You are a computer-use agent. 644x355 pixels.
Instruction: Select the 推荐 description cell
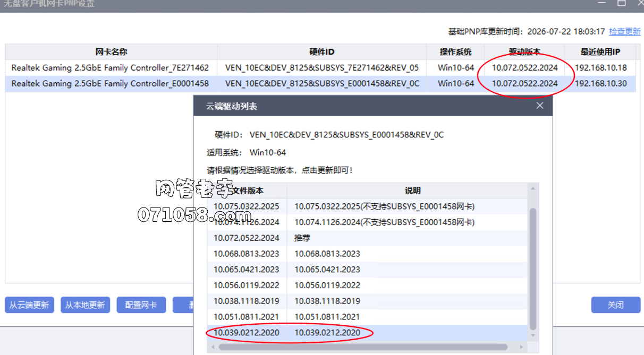pos(302,238)
